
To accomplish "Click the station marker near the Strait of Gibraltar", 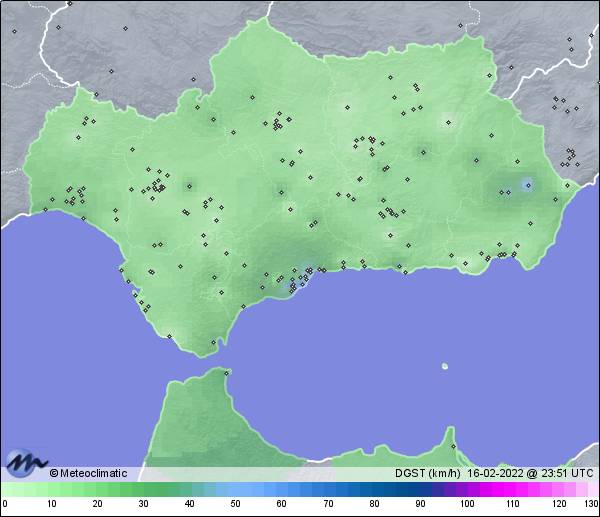I will (213, 343).
